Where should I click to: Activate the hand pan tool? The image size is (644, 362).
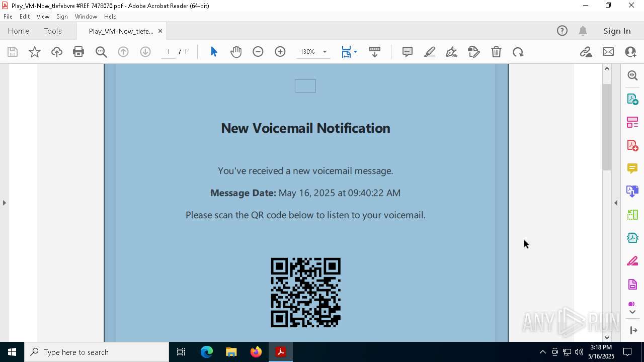point(236,52)
